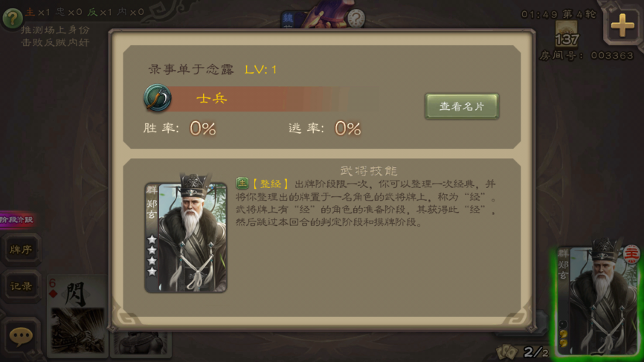
Task: Click the gray question mark at top
Action: [x=356, y=19]
